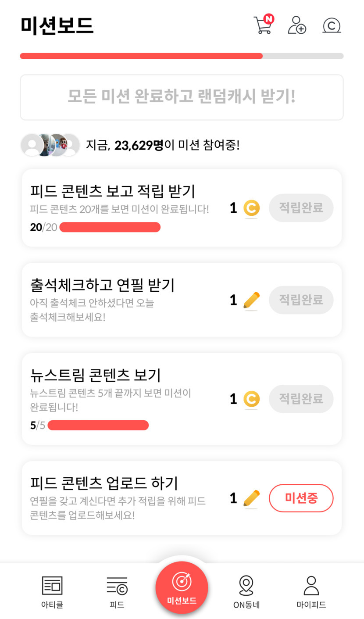
Task: Tap 적립완료 on 뉴스트림 콘텐츠 보기
Action: (x=301, y=399)
